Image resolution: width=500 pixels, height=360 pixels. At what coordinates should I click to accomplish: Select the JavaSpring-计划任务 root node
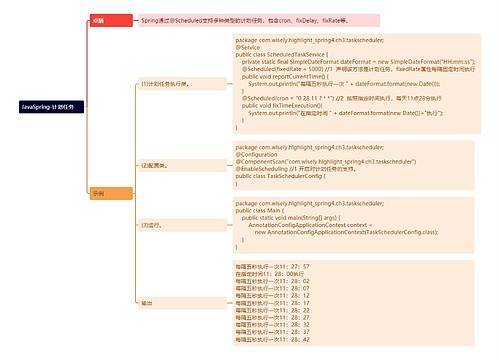[x=51, y=107]
